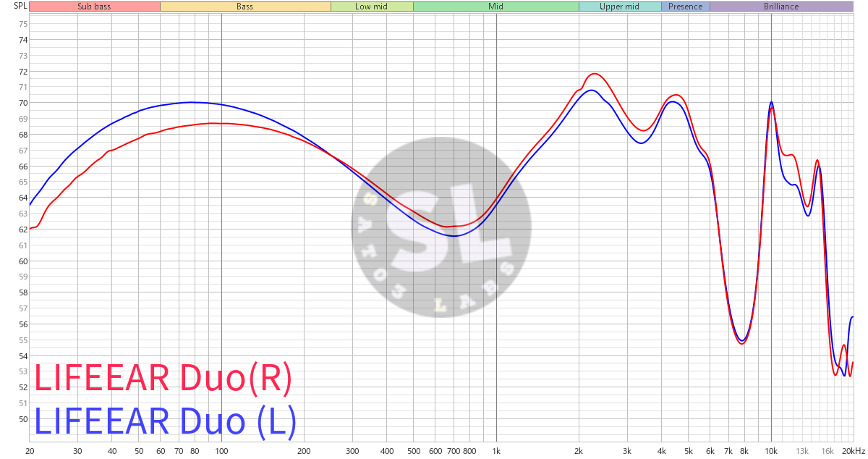Click the SPL axis title
This screenshot has width=868, height=459.
20,7
